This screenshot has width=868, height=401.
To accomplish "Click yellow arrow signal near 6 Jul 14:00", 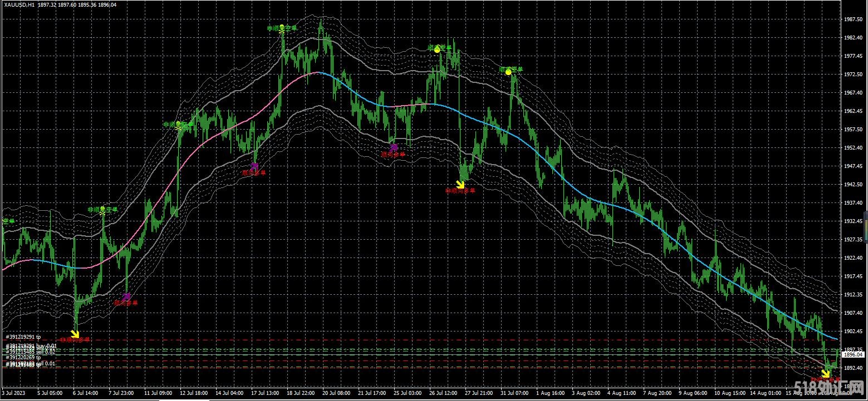I will point(75,334).
